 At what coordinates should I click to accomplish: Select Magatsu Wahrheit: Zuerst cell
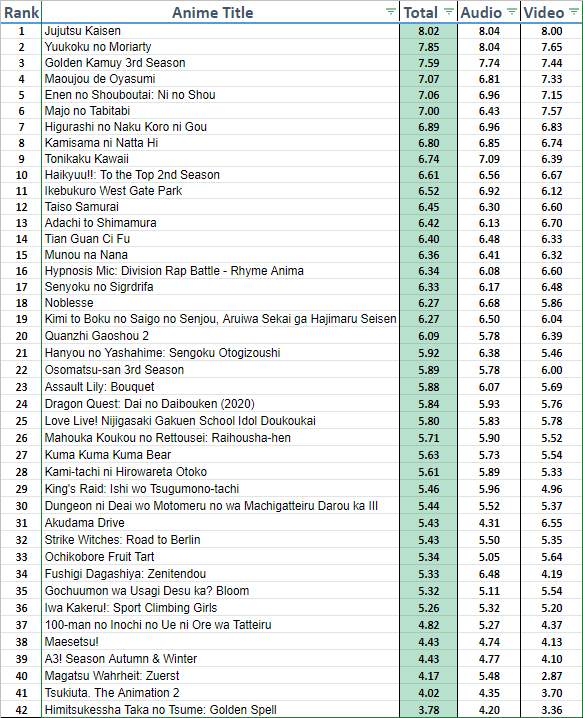point(220,675)
